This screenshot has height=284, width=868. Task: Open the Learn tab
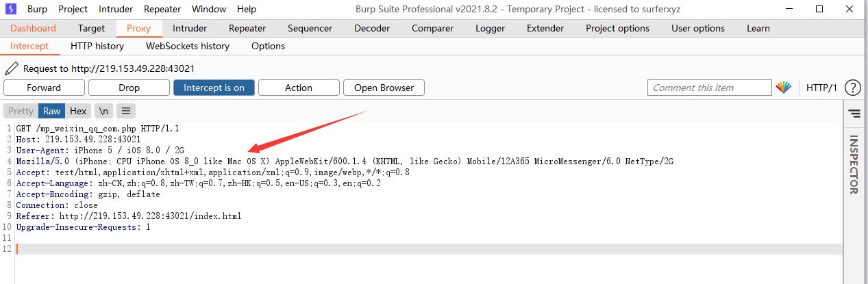pyautogui.click(x=758, y=28)
